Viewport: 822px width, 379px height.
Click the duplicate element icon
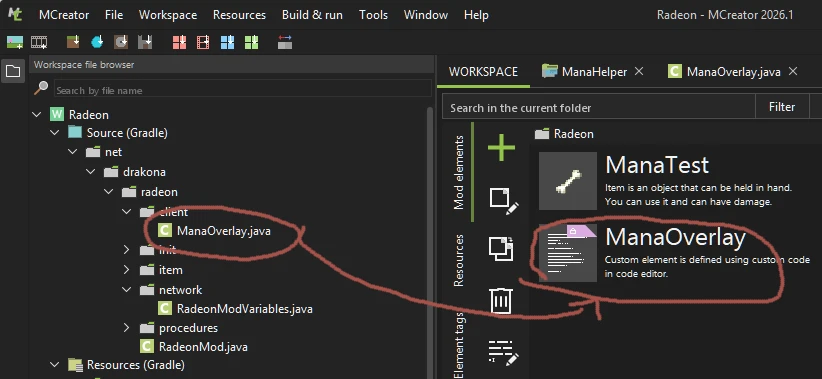pyautogui.click(x=501, y=248)
